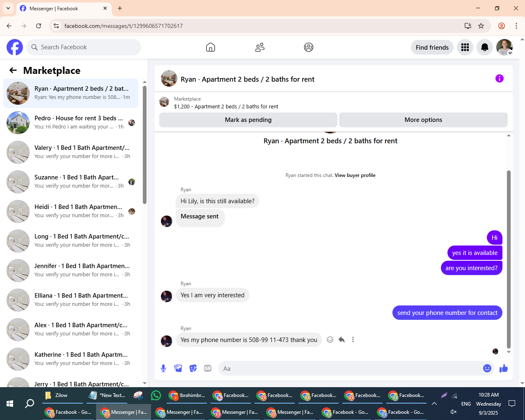Click the 'yes it is available' message
525x420 pixels.
475,253
